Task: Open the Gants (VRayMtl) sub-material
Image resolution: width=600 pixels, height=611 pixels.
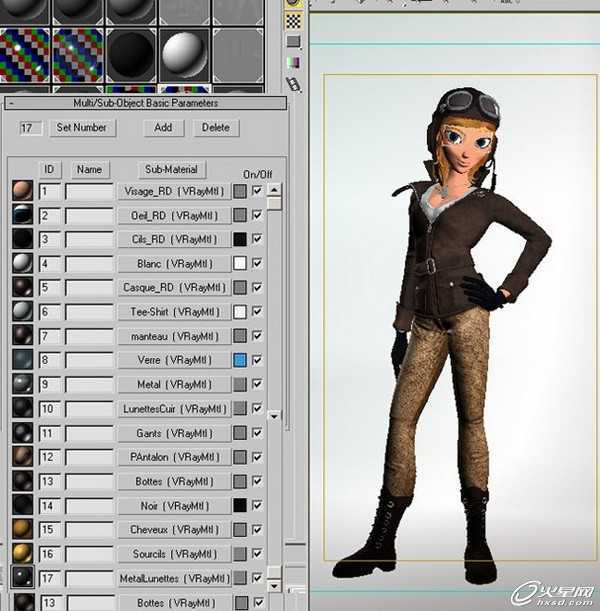Action: (x=175, y=433)
